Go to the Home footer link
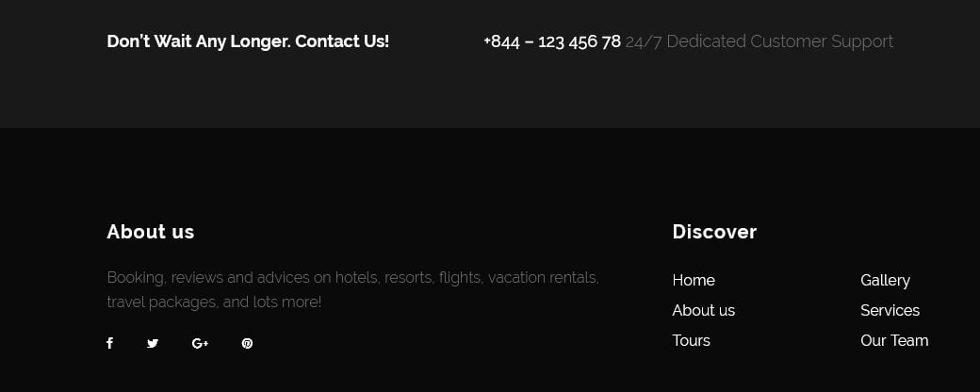The height and width of the screenshot is (392, 980). tap(694, 281)
